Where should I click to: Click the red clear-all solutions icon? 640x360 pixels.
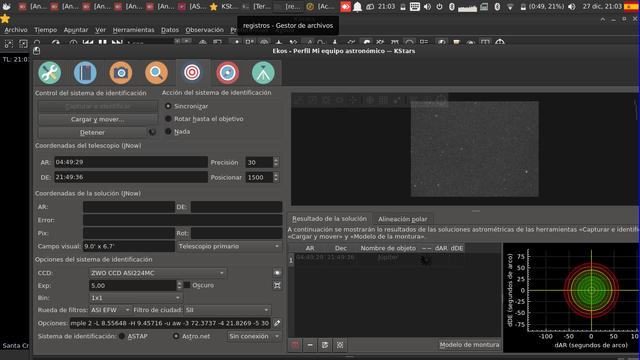point(295,345)
